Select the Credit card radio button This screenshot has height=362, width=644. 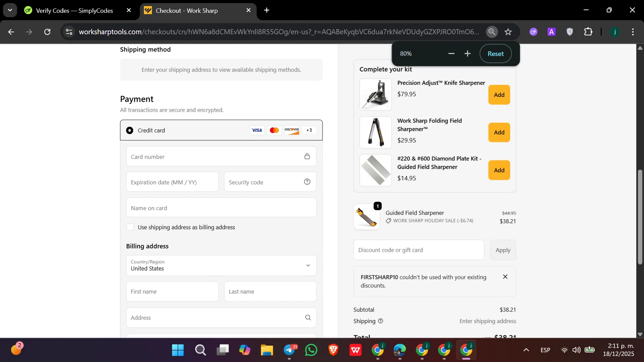click(130, 130)
